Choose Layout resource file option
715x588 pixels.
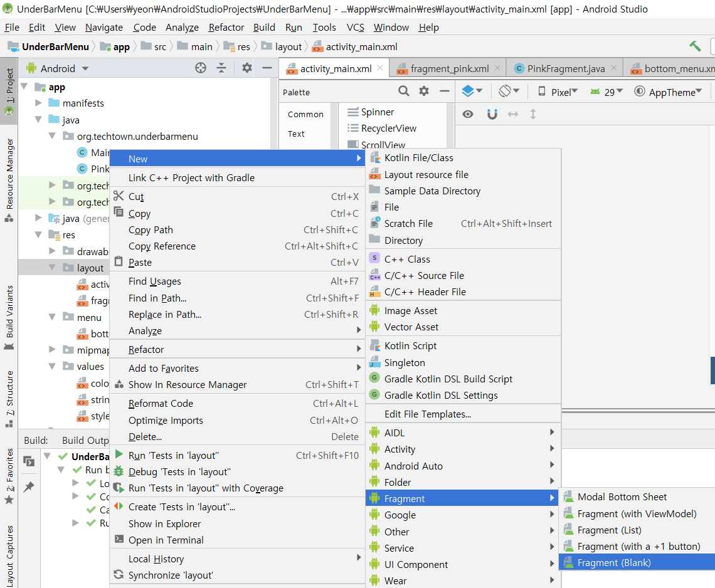pyautogui.click(x=463, y=174)
